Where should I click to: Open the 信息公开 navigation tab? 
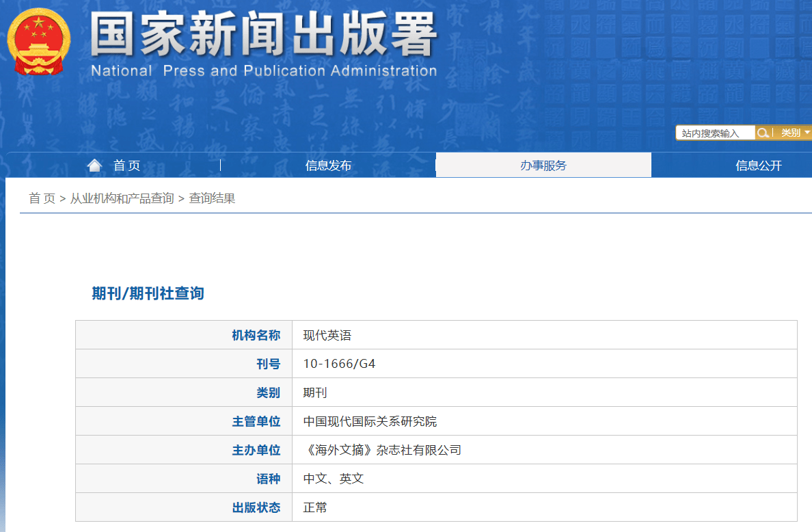tap(758, 165)
